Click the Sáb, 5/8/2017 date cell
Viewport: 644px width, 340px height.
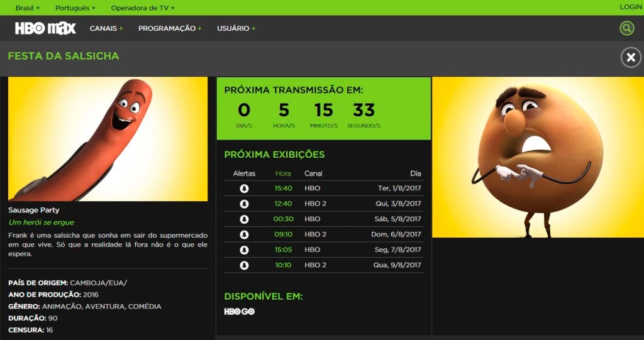pyautogui.click(x=397, y=219)
